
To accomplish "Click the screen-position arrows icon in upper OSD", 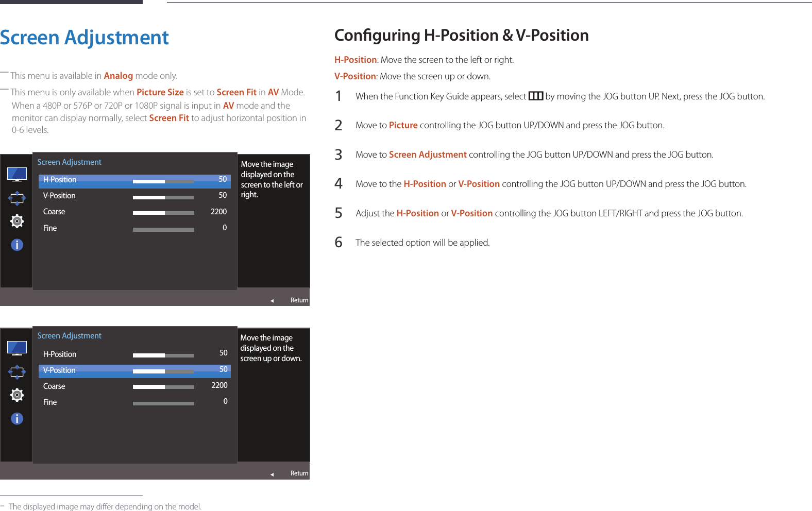I will [x=17, y=198].
